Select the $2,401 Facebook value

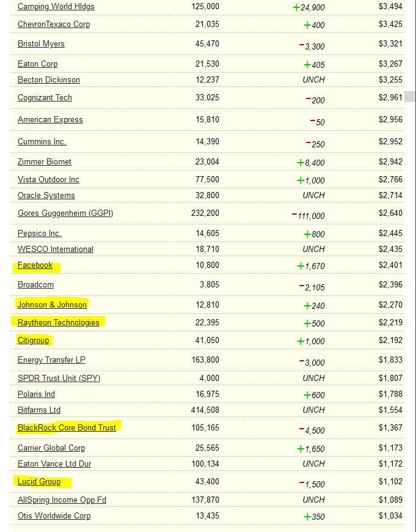[390, 265]
